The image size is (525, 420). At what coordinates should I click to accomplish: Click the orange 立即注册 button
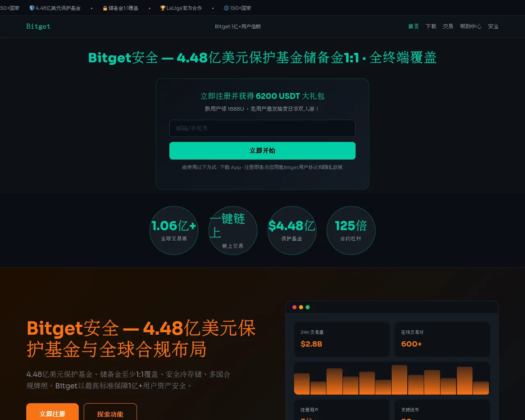pos(52,412)
